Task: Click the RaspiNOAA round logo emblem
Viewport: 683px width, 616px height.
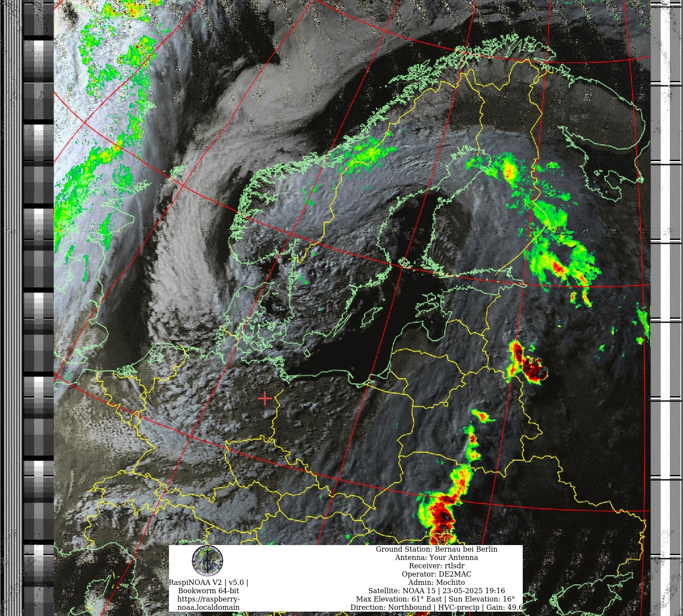Action: click(208, 561)
